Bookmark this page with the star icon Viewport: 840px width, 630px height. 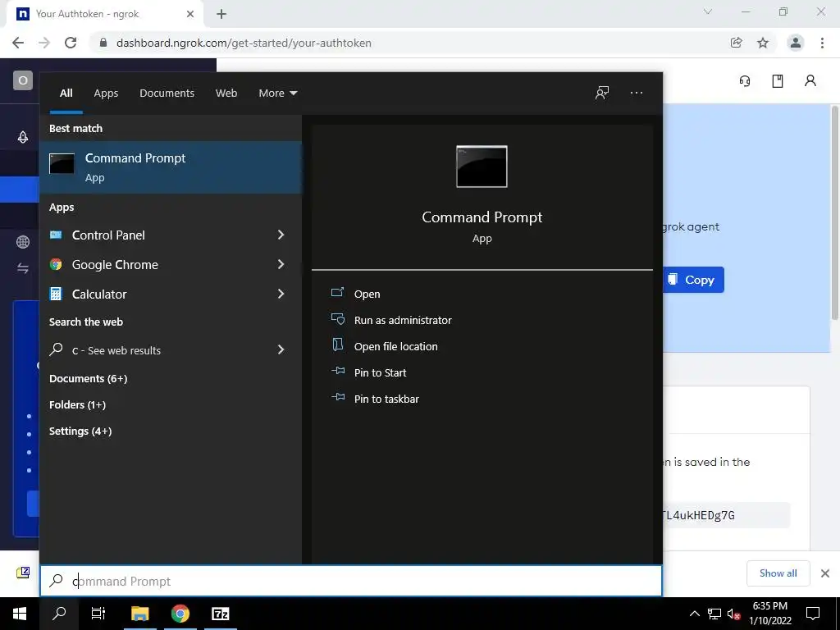(x=763, y=43)
